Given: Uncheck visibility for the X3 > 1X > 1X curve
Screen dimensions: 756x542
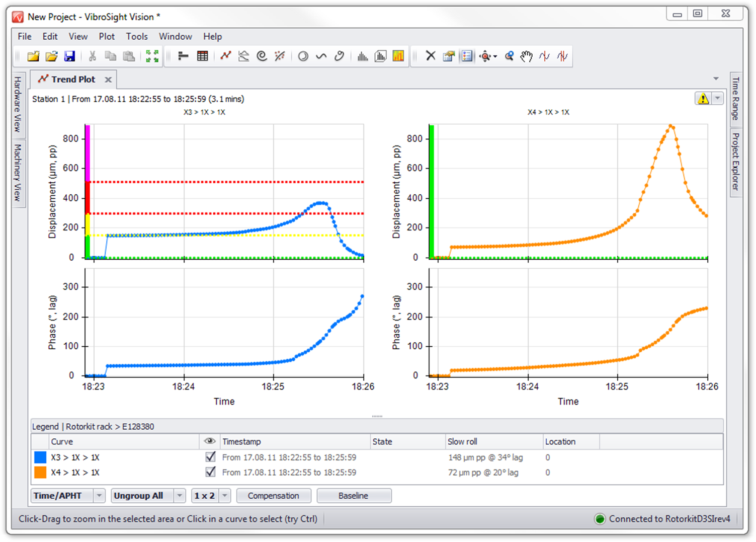Looking at the screenshot, I should [x=211, y=457].
